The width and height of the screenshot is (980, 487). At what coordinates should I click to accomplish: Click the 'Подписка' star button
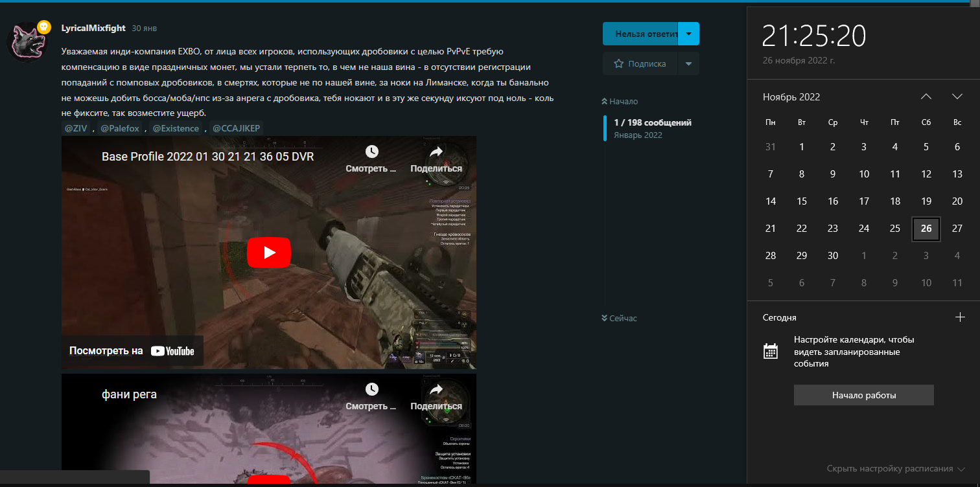[x=640, y=63]
